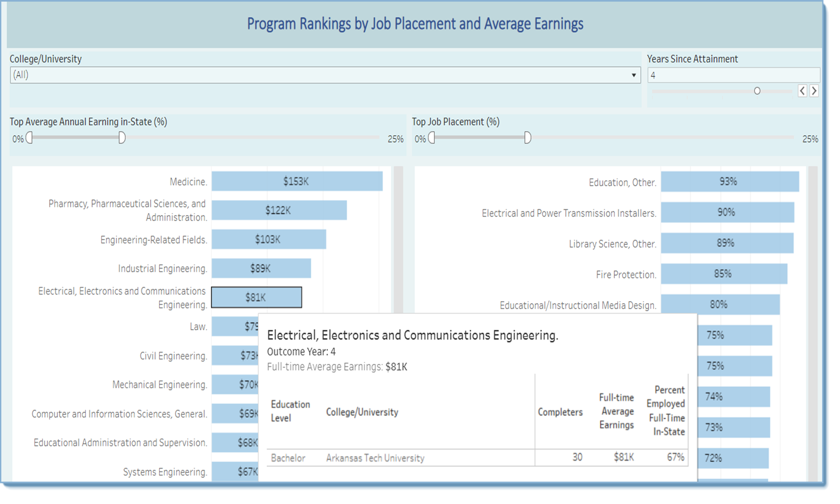Click the Engineering-Related Fields label
The width and height of the screenshot is (840, 504).
pos(154,240)
